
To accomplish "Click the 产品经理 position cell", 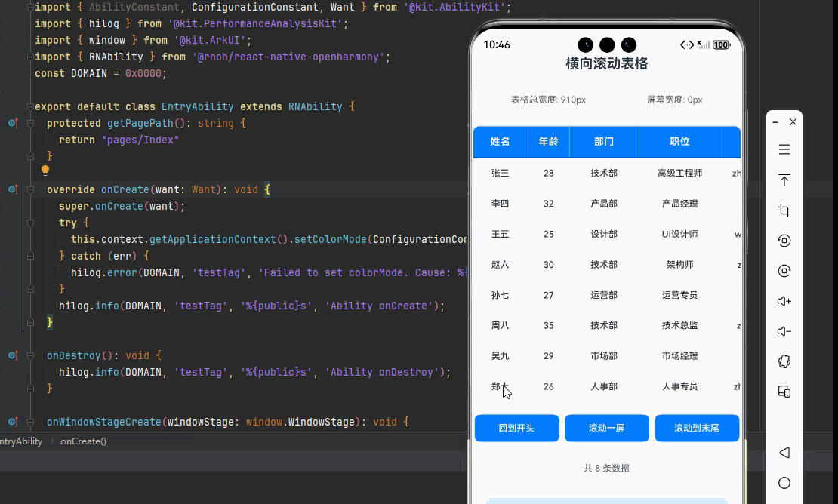I will point(679,204).
